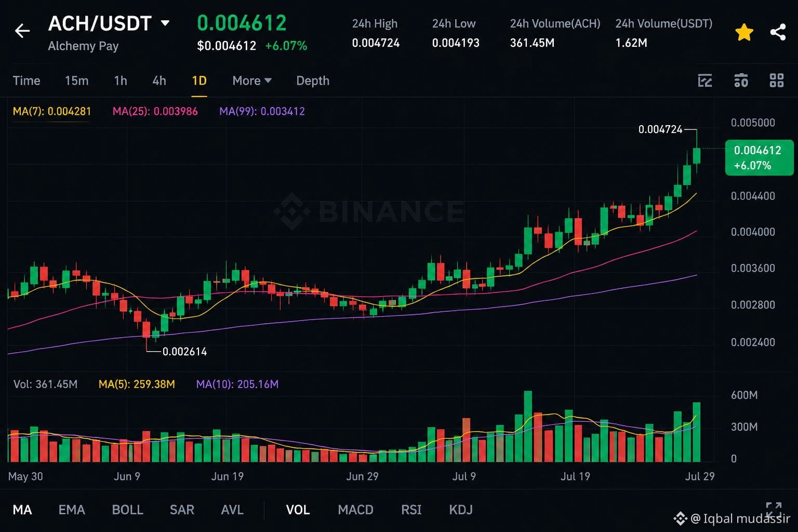
Task: Expand the More intervals dropdown
Action: [252, 81]
